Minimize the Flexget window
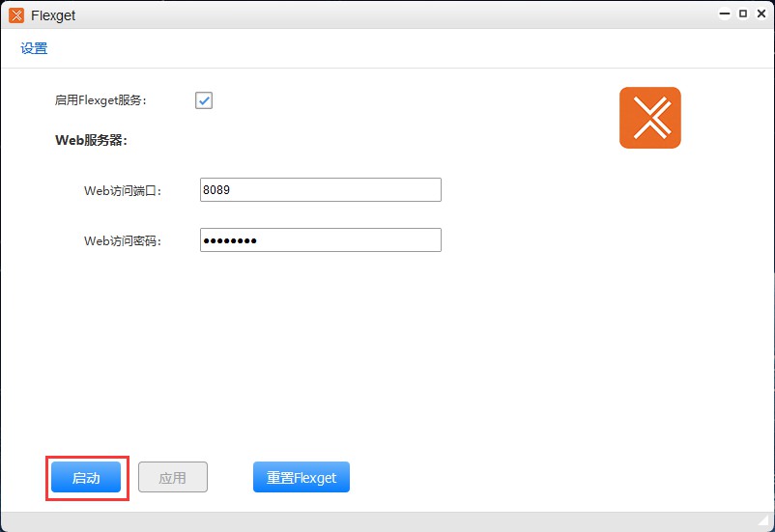775x532 pixels. pyautogui.click(x=726, y=14)
